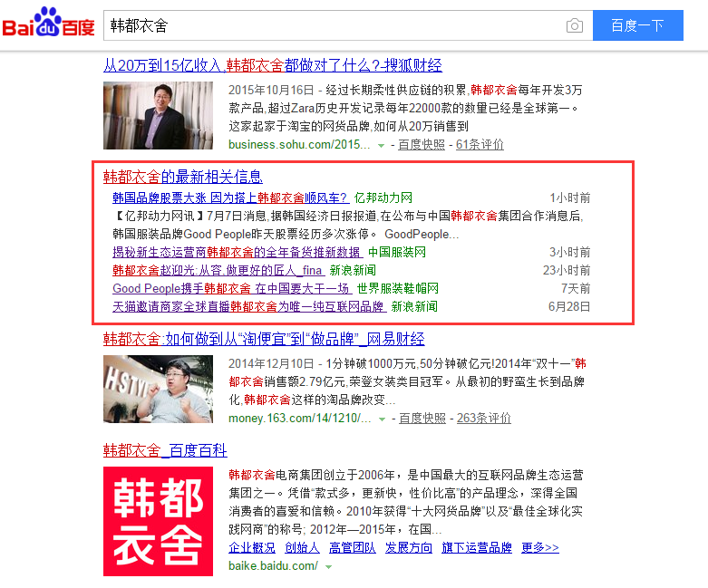708x588 pixels.
Task: Open news 韩国品牌股票大涨 因为搭上韩都衣舍顺风车
Action: pyautogui.click(x=231, y=198)
